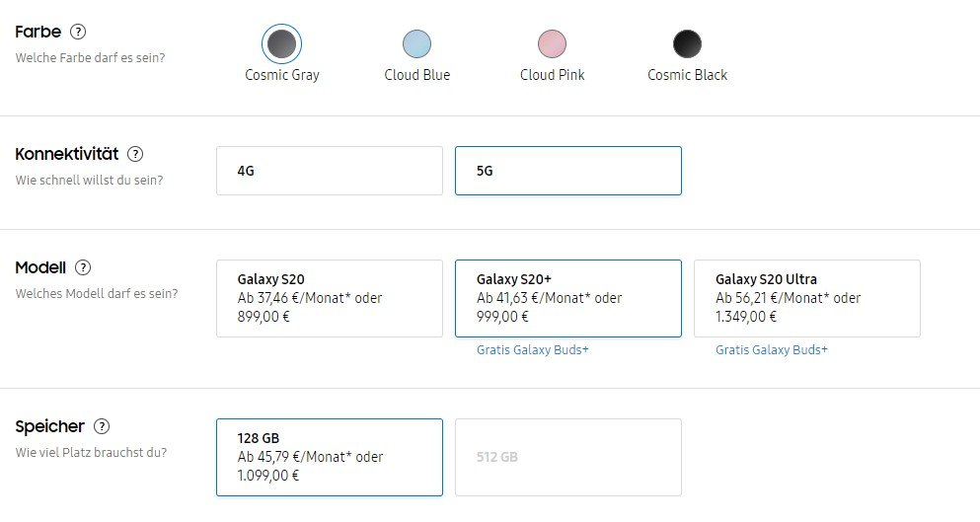Pick the Cloud Pink color swatch
Image resolution: width=980 pixels, height=522 pixels.
552,43
